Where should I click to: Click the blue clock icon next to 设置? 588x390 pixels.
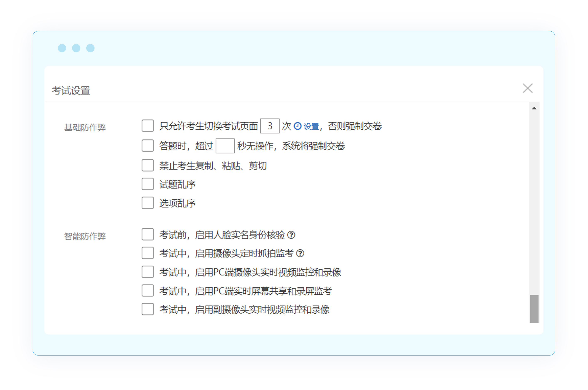[297, 126]
